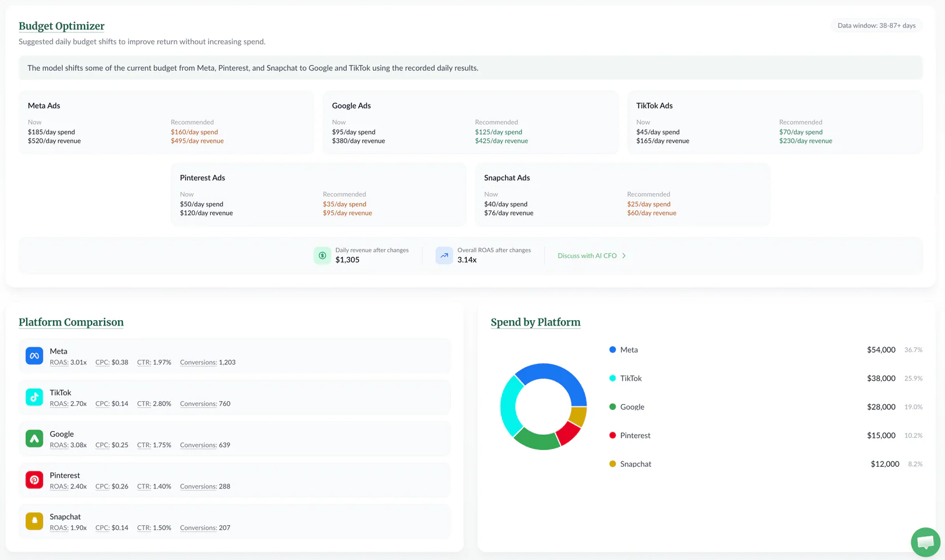Click the Platform Comparison heading
This screenshot has height=560, width=945.
click(x=71, y=322)
